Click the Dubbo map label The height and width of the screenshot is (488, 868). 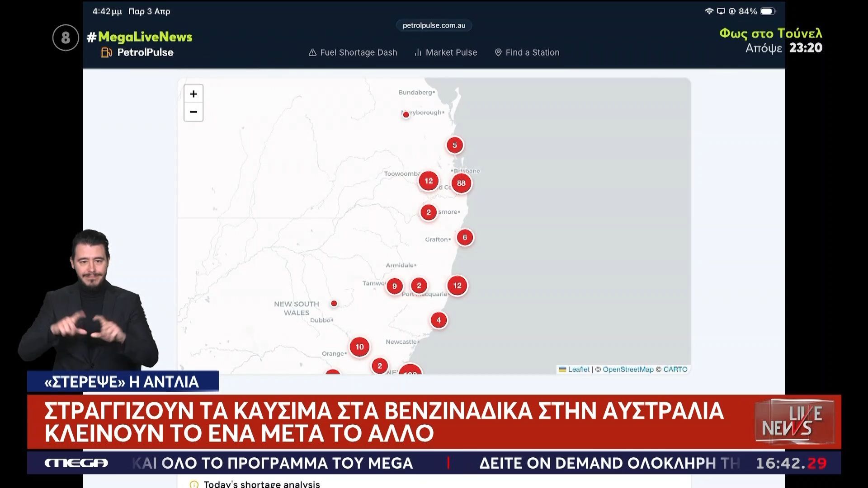tap(321, 320)
